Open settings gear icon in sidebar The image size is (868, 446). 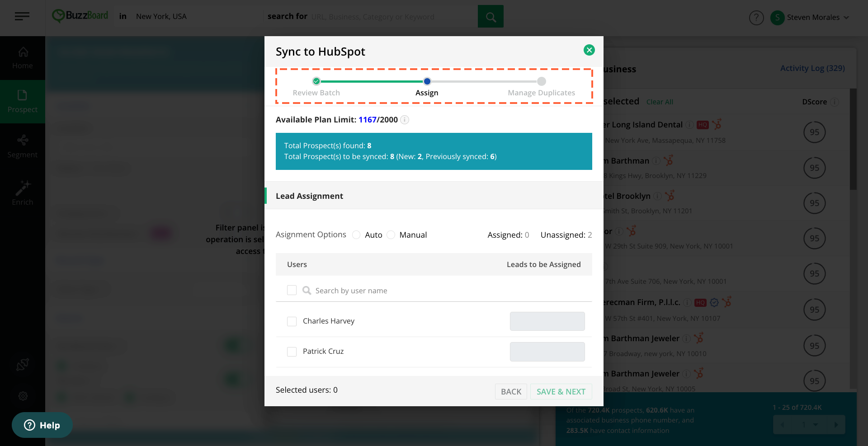23,396
